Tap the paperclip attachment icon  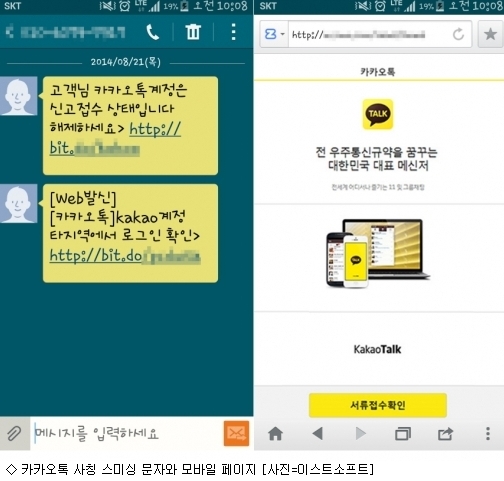(14, 433)
